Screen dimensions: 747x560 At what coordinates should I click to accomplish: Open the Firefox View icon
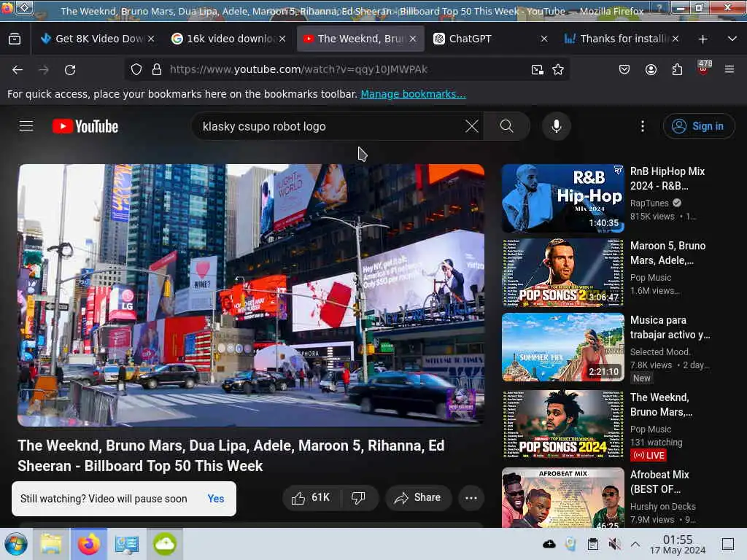point(15,39)
